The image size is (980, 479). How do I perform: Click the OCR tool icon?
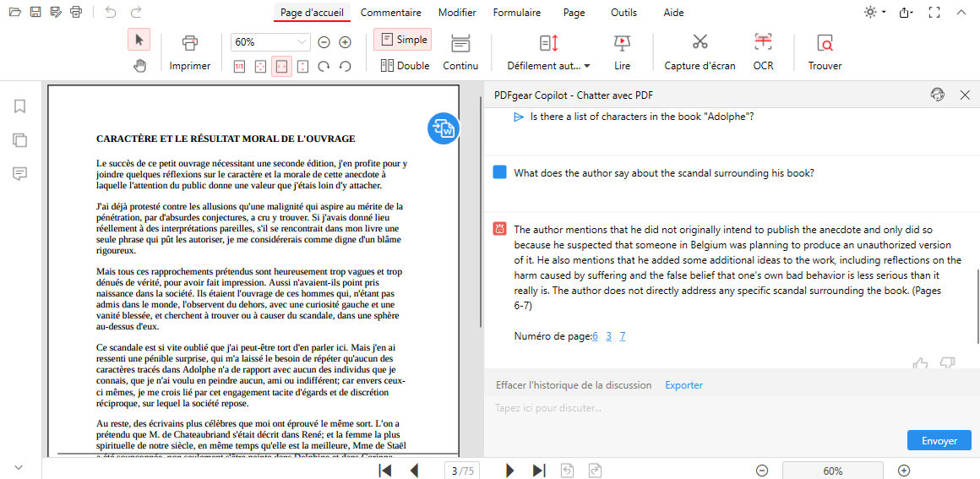point(763,42)
